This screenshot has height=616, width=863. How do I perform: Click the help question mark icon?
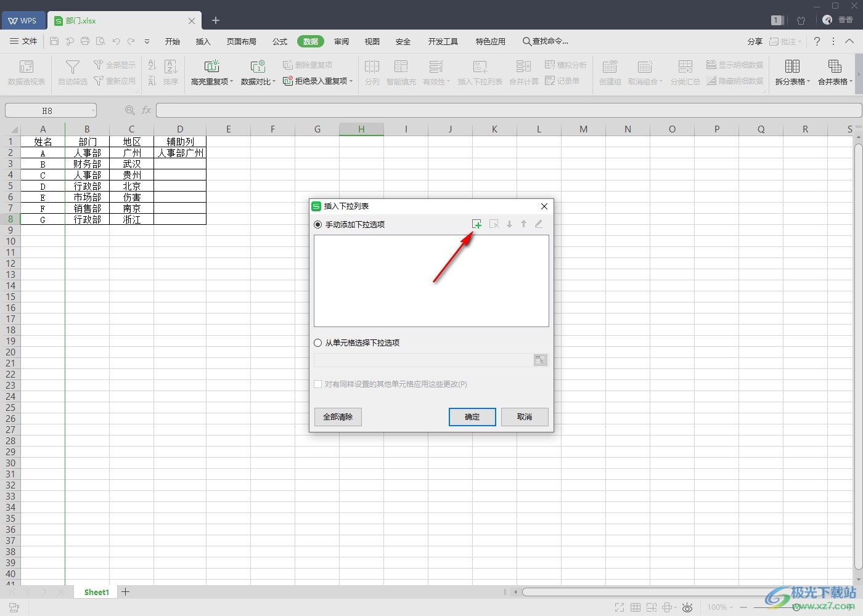pyautogui.click(x=817, y=41)
